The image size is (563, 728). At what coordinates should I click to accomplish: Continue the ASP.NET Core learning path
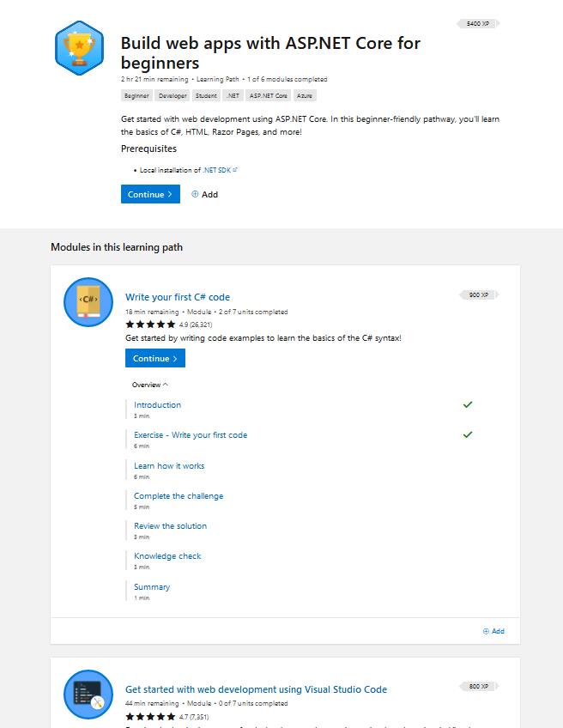click(x=150, y=194)
